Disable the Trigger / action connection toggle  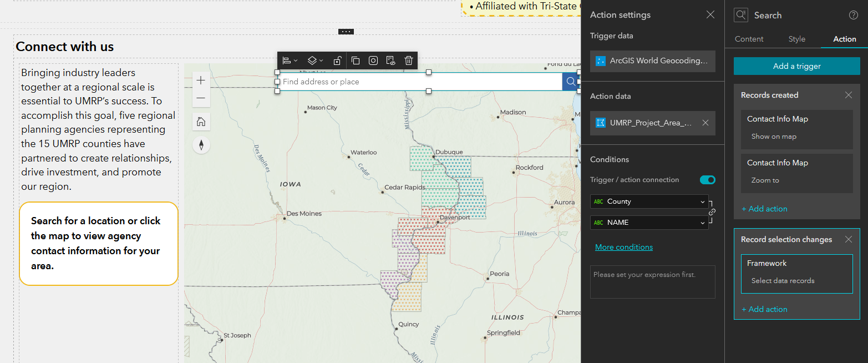point(707,179)
